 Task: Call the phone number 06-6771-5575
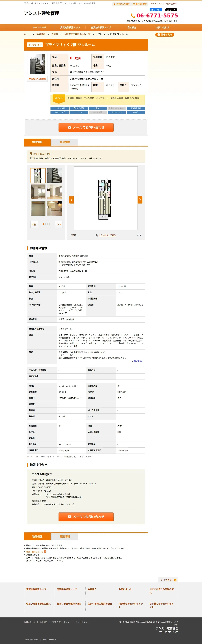154,16
